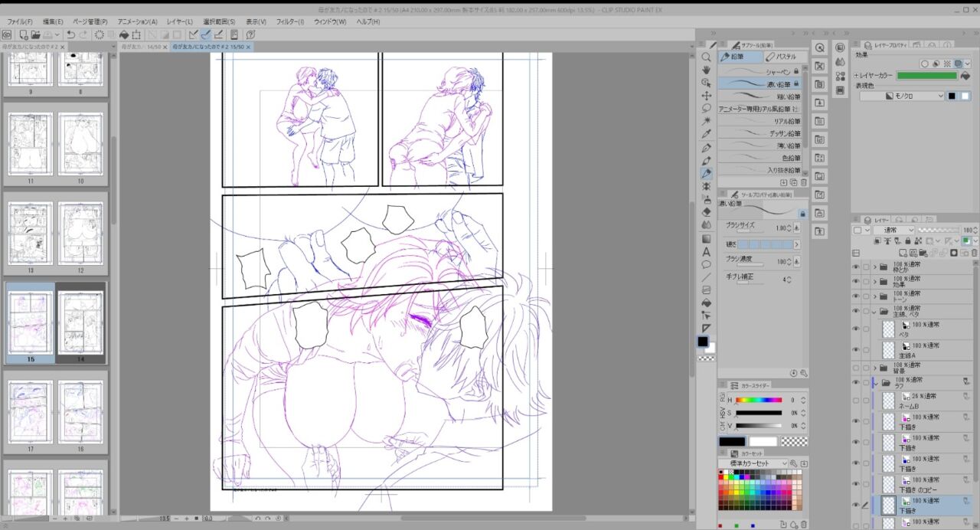This screenshot has width=980, height=530.
Task: Click the New document icon
Action: [23, 34]
